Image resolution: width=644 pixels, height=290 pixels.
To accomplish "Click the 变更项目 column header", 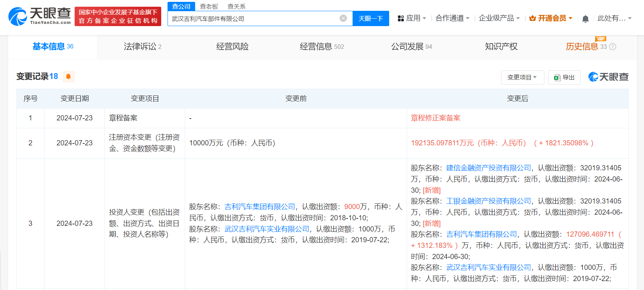I will tap(145, 98).
